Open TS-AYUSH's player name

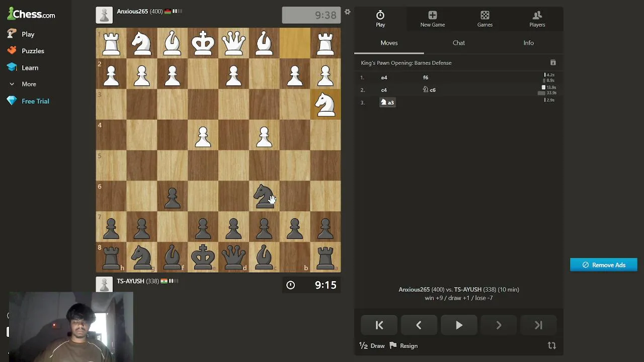(x=130, y=281)
